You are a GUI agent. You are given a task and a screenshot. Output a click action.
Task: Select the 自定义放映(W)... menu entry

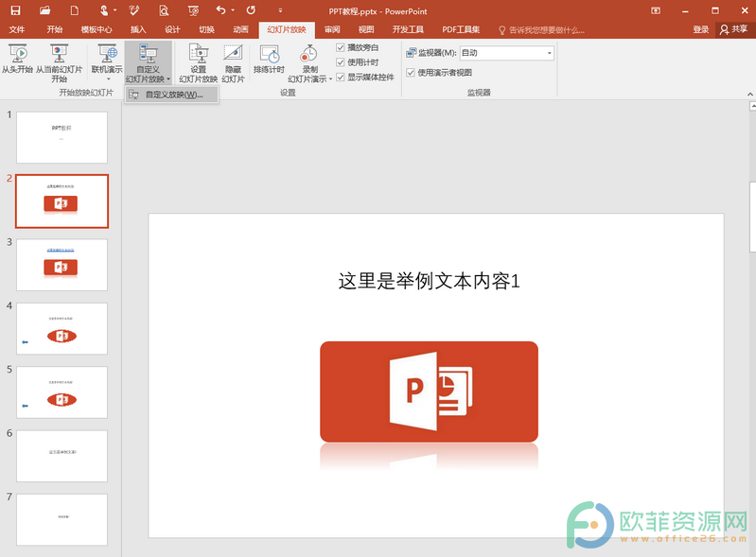[x=171, y=95]
